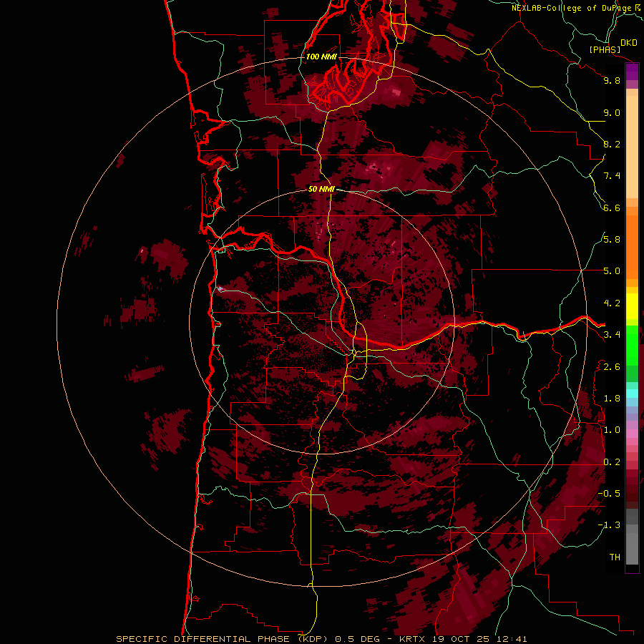Screen dimensions: 644x644
Task: Click the 7.4 scale value
Action: point(612,176)
